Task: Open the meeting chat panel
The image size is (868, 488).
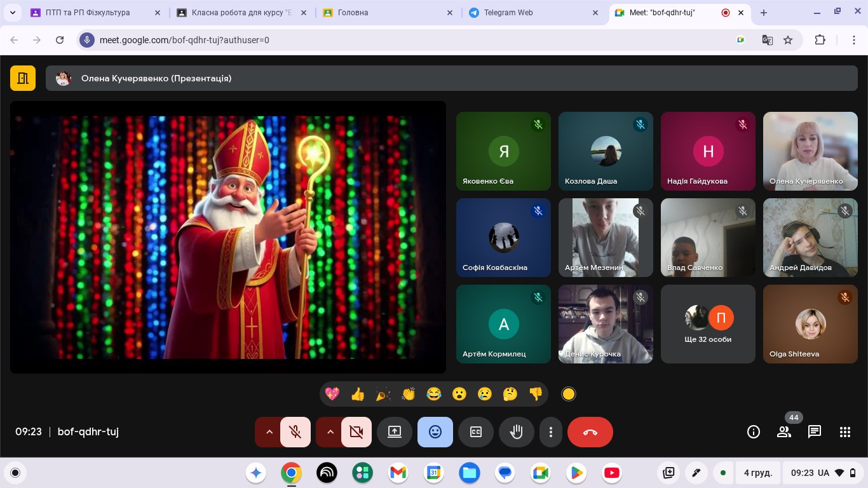Action: 814,432
